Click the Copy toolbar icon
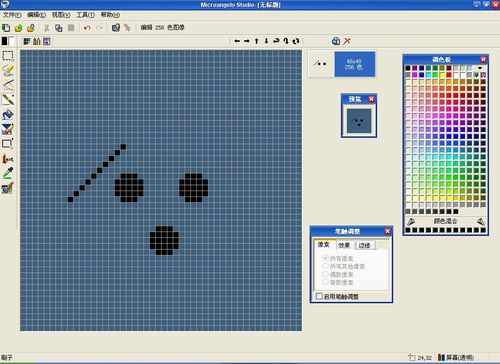Viewport: 500px width, 364px height. pos(59,28)
